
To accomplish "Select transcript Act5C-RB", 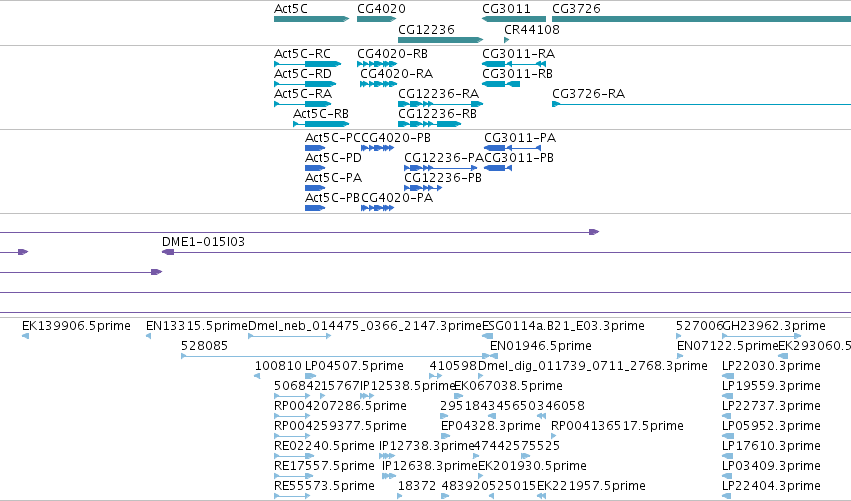I will pos(321,124).
